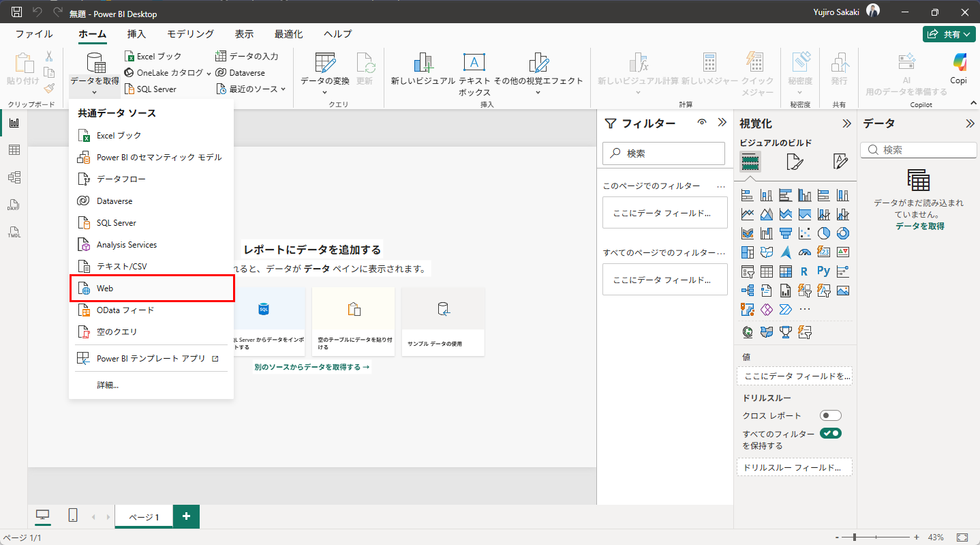Screen dimensions: 980x545
Task: Open Analysis Services data source
Action: click(152, 245)
